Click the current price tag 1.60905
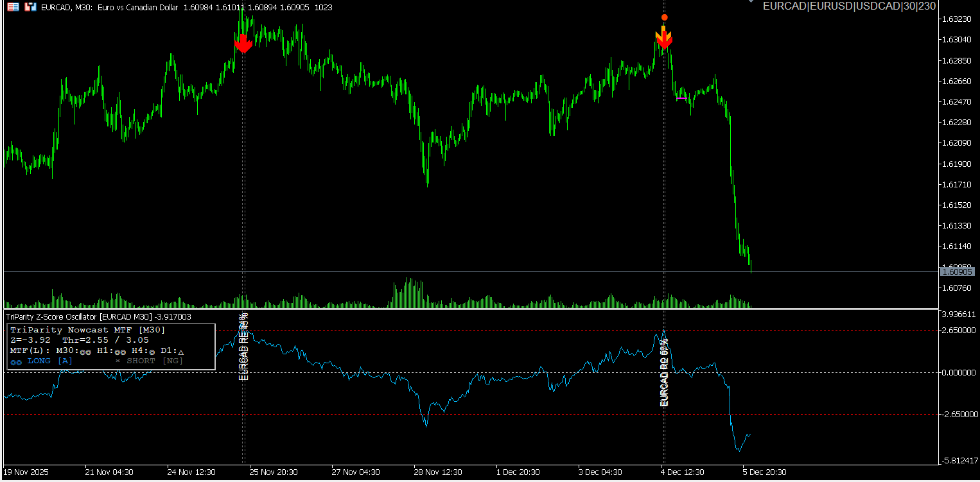 pyautogui.click(x=957, y=272)
